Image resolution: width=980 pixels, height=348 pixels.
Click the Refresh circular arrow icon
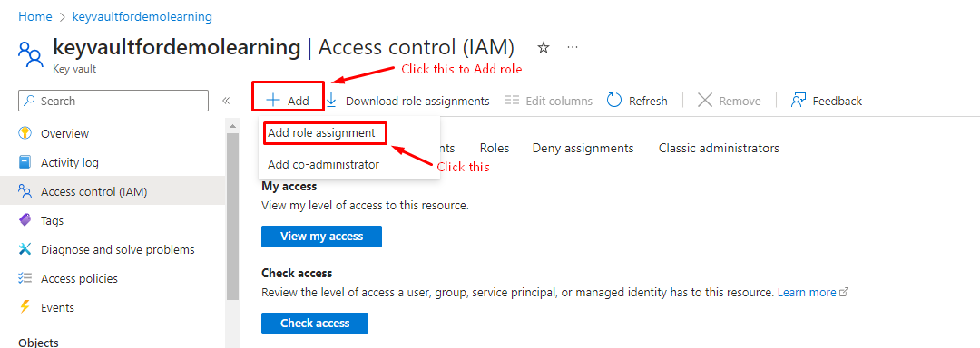tap(614, 100)
